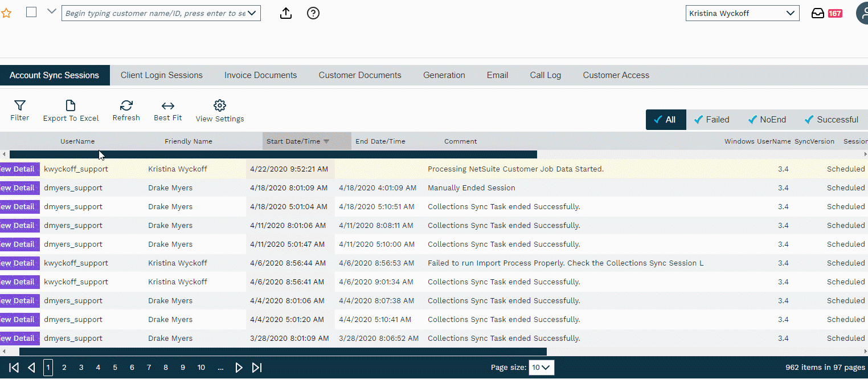Click the Best Fit columns icon
The height and width of the screenshot is (379, 868).
coord(167,106)
